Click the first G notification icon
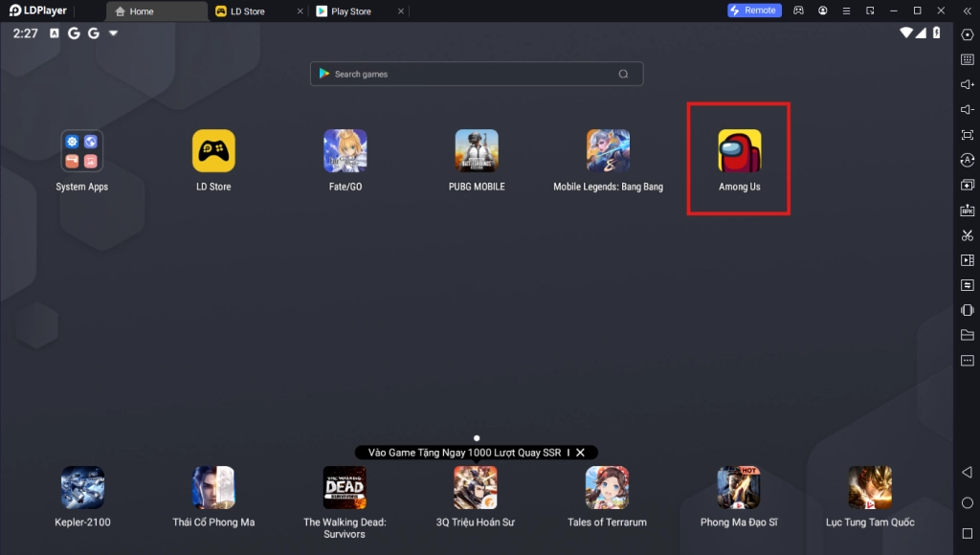Image resolution: width=980 pixels, height=555 pixels. (x=74, y=33)
